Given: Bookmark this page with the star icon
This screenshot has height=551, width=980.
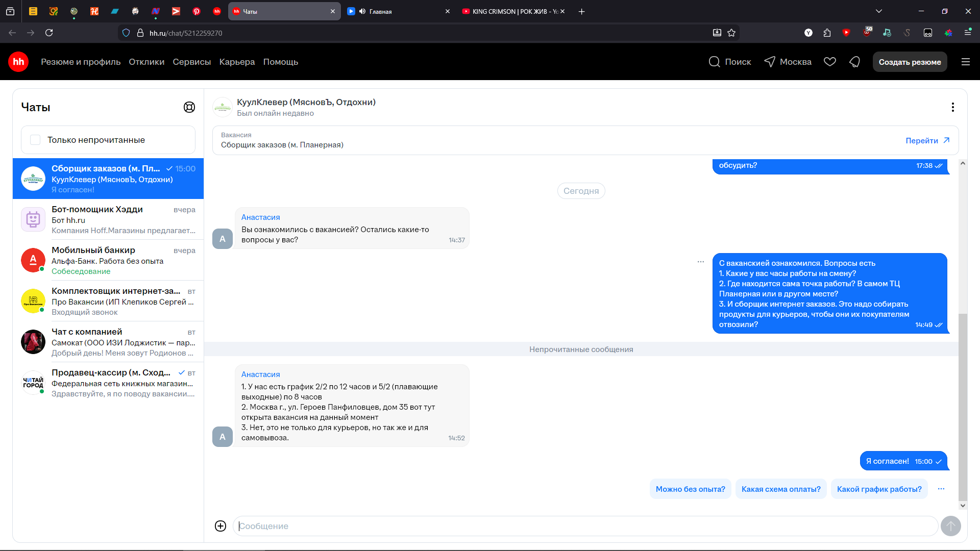Looking at the screenshot, I should click(x=731, y=33).
